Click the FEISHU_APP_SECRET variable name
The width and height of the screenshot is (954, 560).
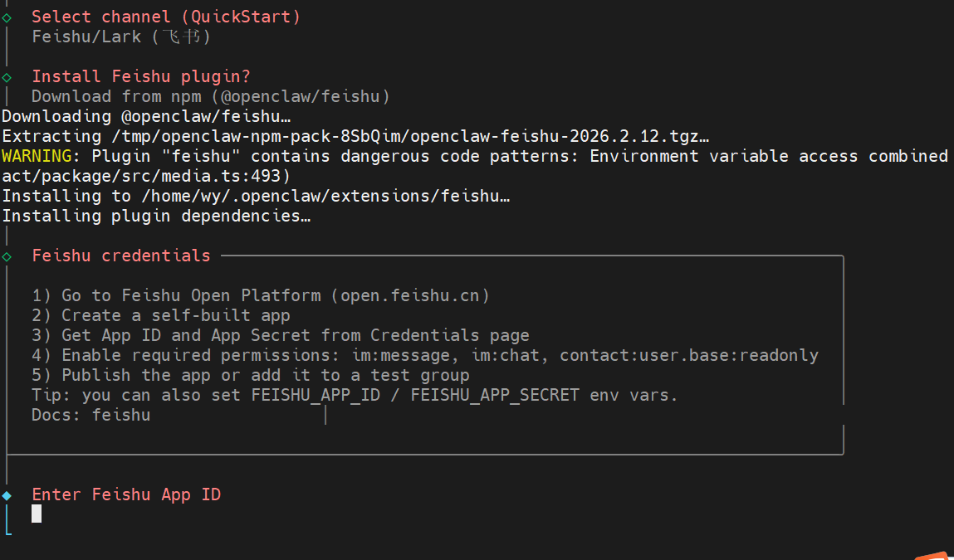click(x=495, y=395)
